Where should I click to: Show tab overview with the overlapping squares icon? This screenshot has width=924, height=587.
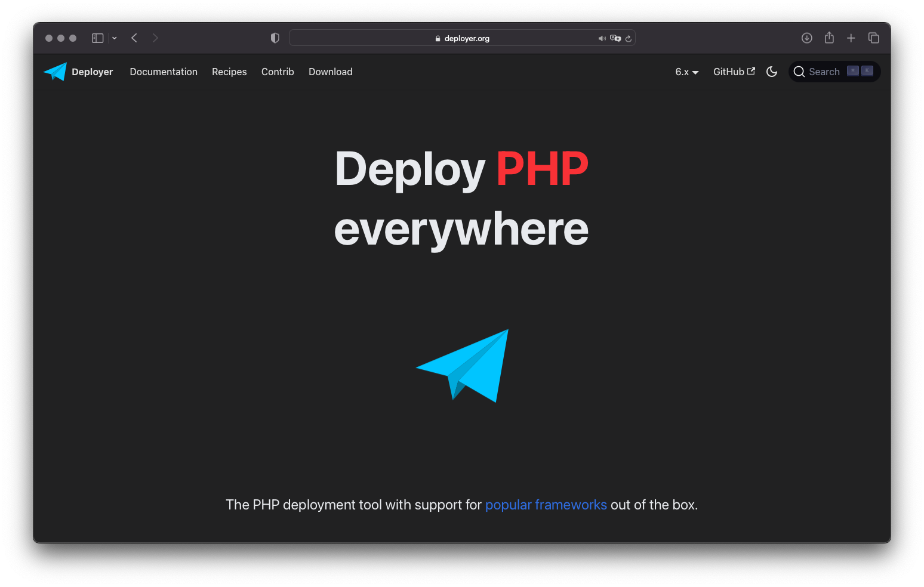[874, 38]
